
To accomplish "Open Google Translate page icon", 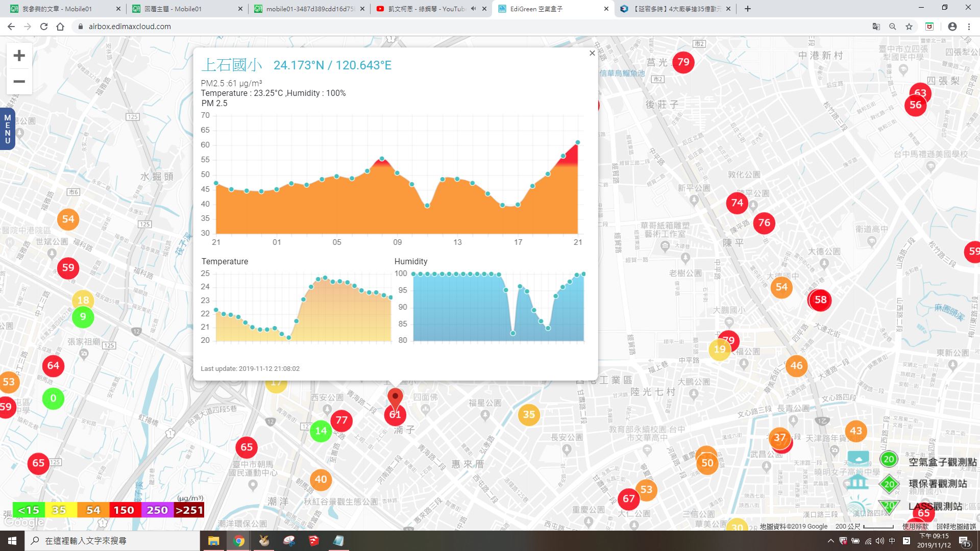I will point(876,27).
